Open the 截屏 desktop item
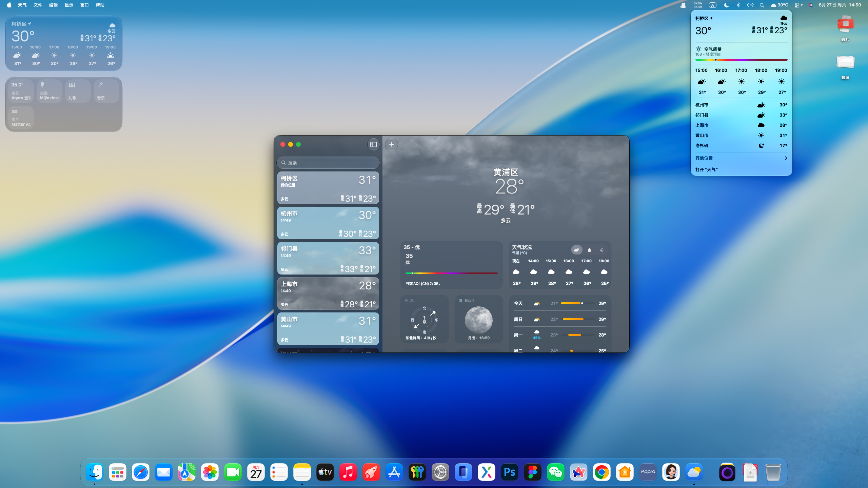This screenshot has width=868, height=488. [845, 67]
